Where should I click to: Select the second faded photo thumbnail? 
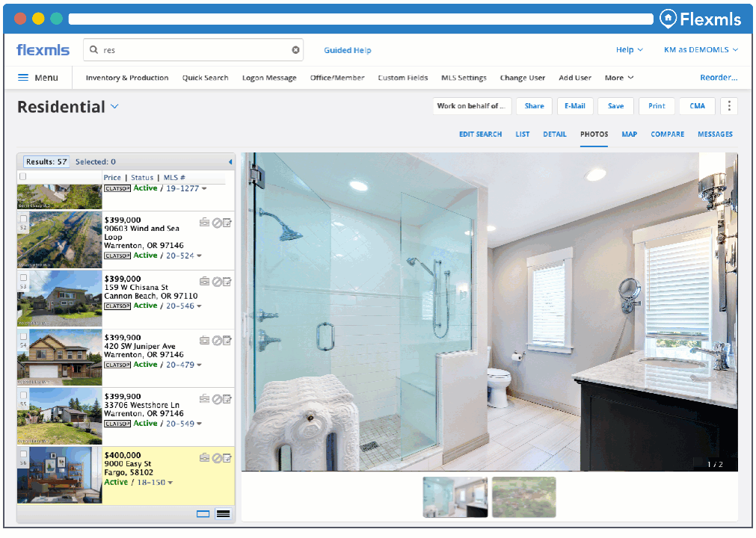[x=524, y=497]
